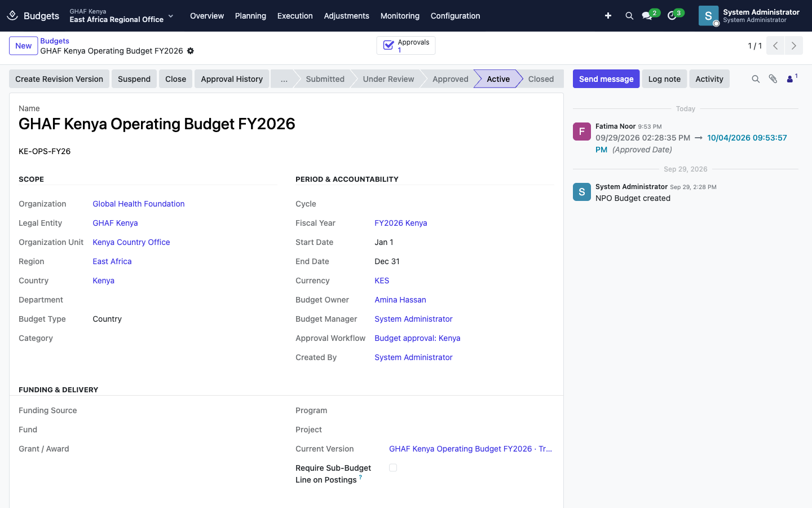This screenshot has height=508, width=812.
Task: Click the System Administrator avatar
Action: point(708,16)
